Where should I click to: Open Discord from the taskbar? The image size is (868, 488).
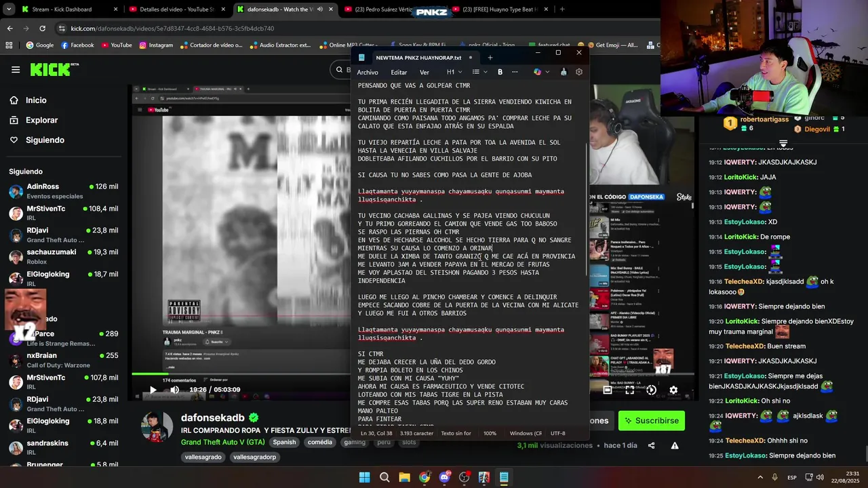(445, 477)
